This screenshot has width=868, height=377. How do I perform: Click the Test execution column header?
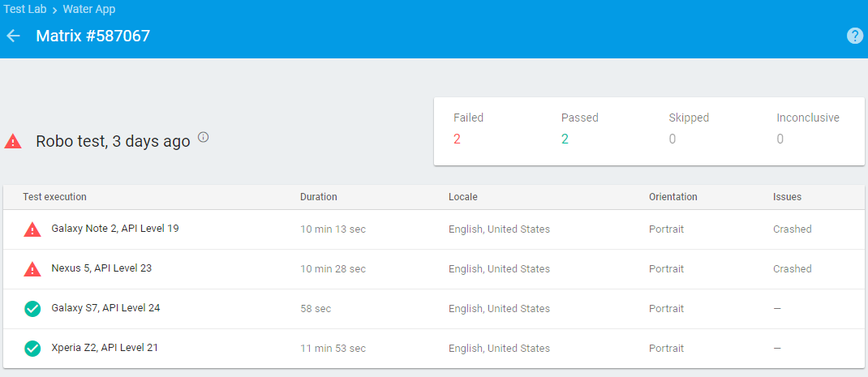pos(54,197)
